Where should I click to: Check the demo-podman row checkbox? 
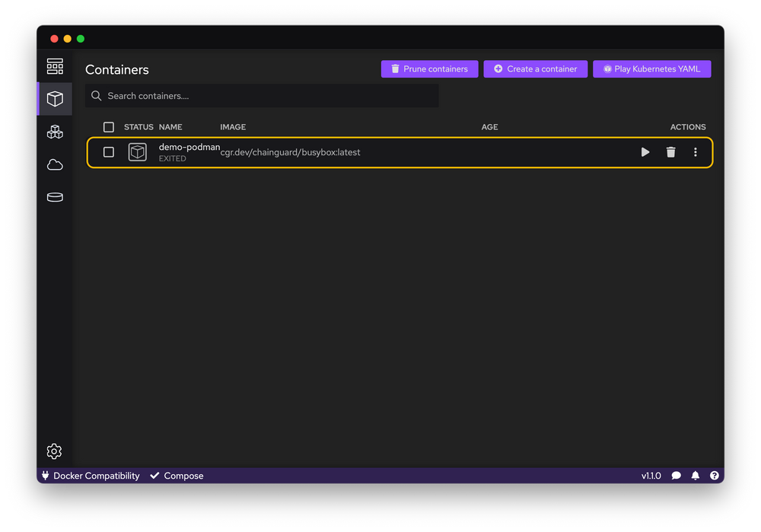[109, 152]
